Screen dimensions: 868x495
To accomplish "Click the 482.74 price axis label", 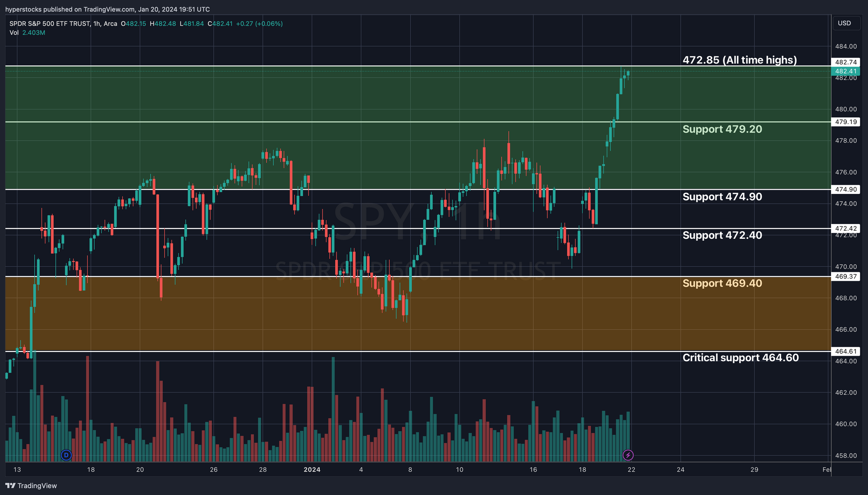I will 846,62.
